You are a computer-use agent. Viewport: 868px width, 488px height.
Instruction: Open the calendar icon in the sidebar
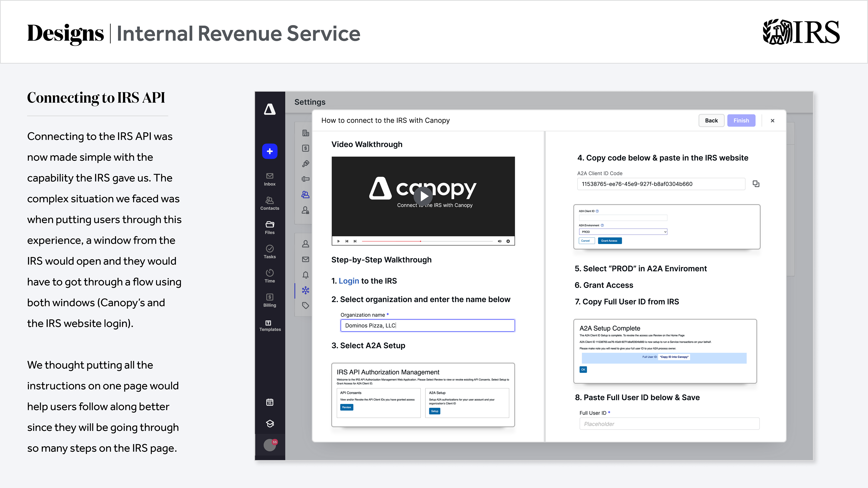coord(270,402)
